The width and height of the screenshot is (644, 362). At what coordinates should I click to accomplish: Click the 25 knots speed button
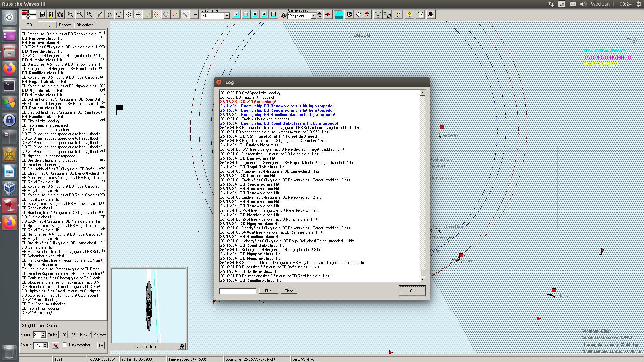point(73,335)
